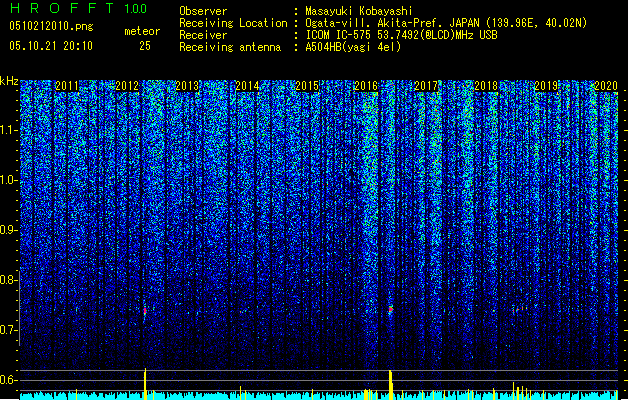The height and width of the screenshot is (400, 629).
Task: Click the Receiving antenna label
Action: click(x=230, y=47)
